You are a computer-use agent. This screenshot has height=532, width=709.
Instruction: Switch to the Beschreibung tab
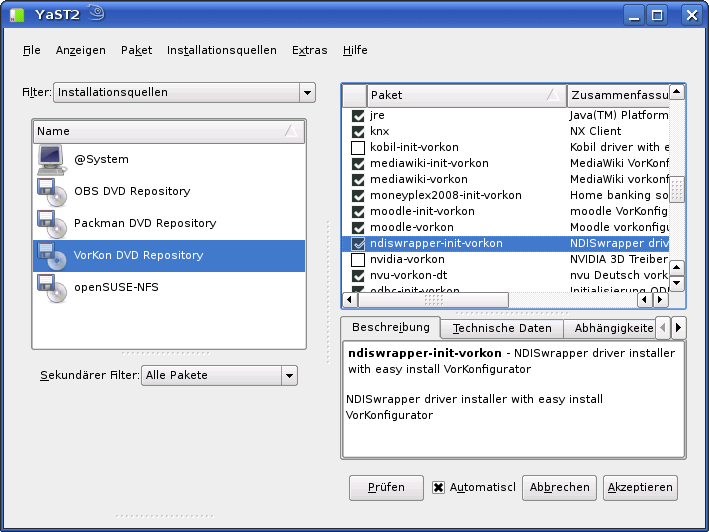tap(391, 327)
